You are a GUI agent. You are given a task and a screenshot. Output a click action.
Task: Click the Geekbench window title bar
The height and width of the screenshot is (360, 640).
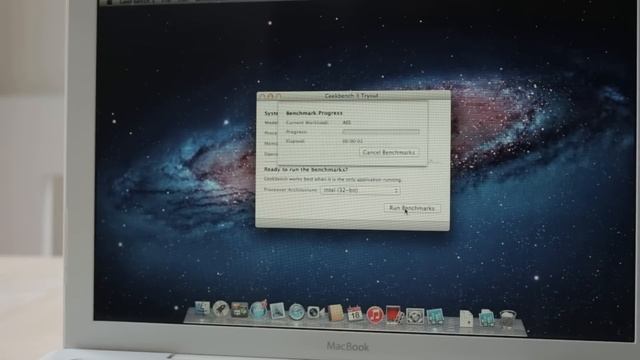coord(352,96)
